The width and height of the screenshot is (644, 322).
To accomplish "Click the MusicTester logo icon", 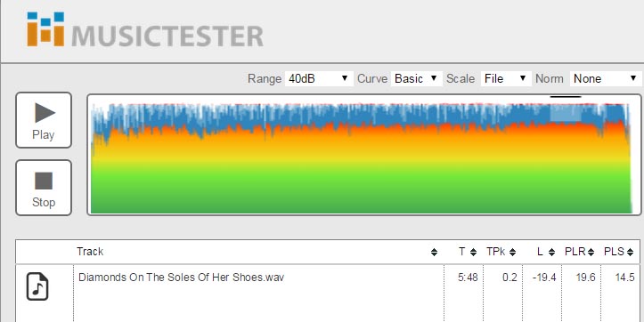I will [x=45, y=29].
